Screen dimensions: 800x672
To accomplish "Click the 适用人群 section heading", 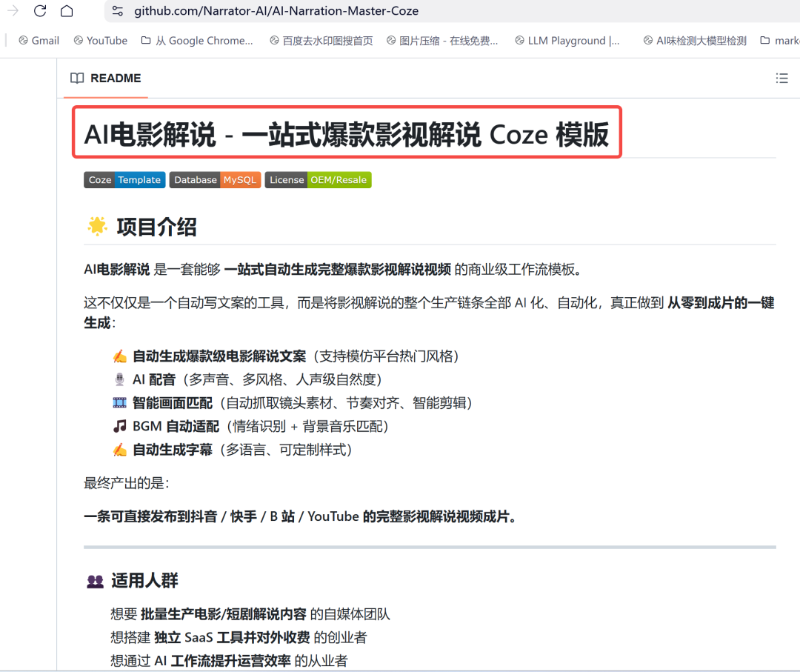I will (144, 580).
